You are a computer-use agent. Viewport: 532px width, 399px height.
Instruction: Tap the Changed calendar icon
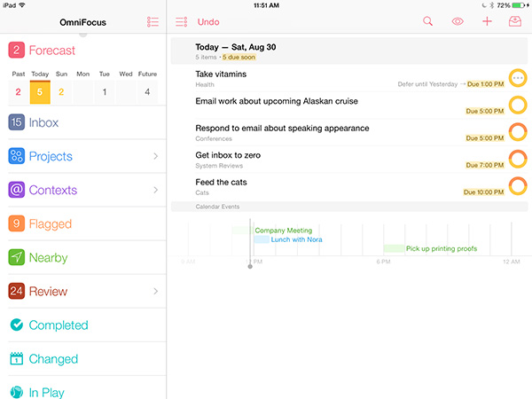16,358
